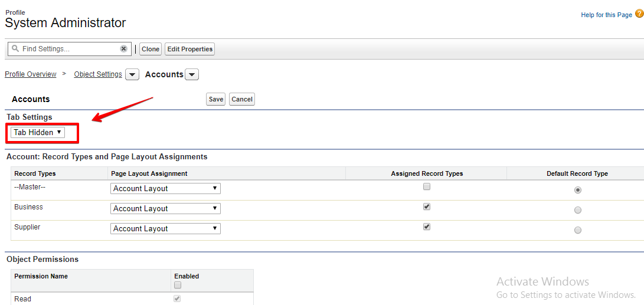Toggle the Enabled header checkbox in Object Permissions
This screenshot has height=305, width=644.
tap(178, 285)
